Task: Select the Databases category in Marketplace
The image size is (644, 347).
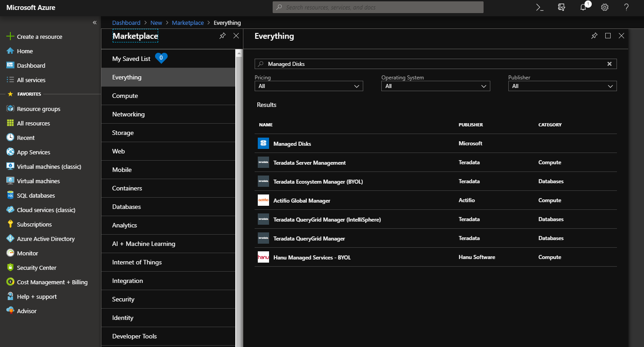Action: (168, 207)
